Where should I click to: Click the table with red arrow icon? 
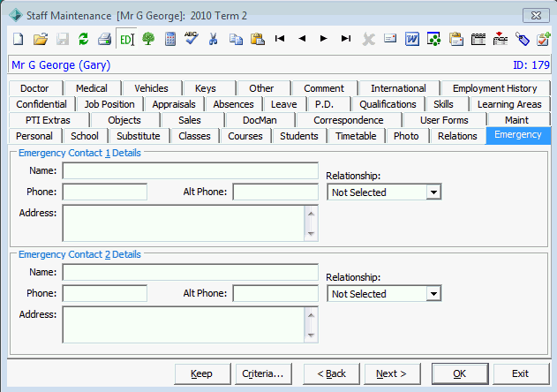click(501, 38)
